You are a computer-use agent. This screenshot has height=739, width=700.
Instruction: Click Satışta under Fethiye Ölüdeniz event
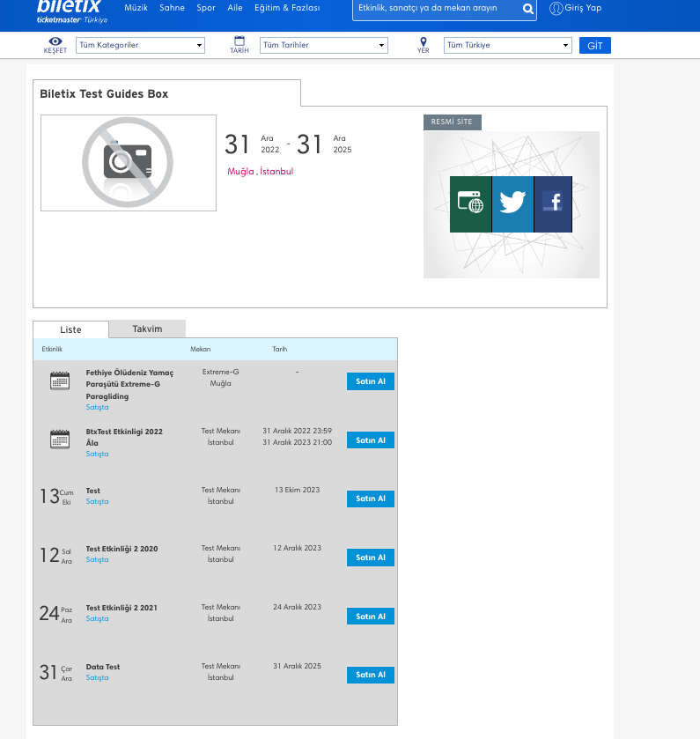coord(97,407)
